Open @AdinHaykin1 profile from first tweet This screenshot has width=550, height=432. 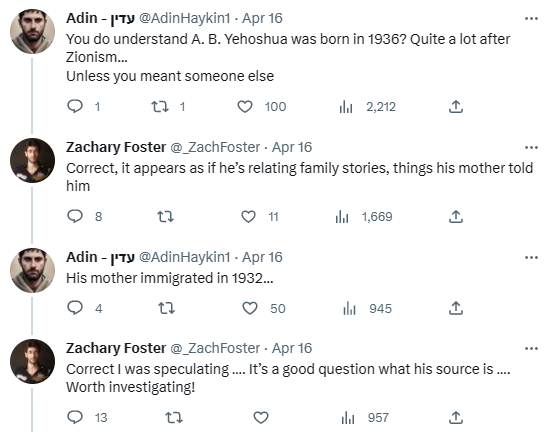click(185, 18)
